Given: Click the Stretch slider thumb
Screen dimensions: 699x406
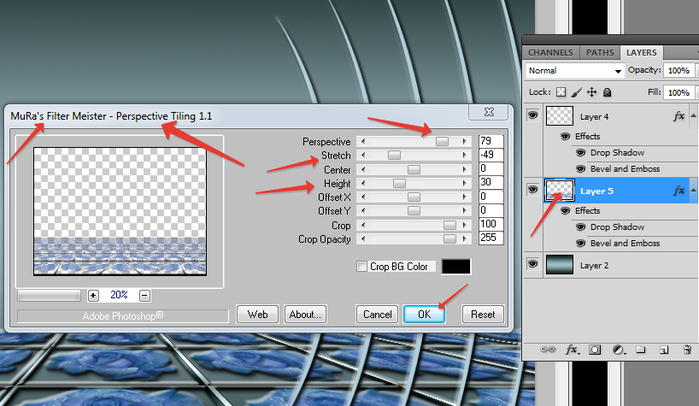Looking at the screenshot, I should (x=394, y=155).
